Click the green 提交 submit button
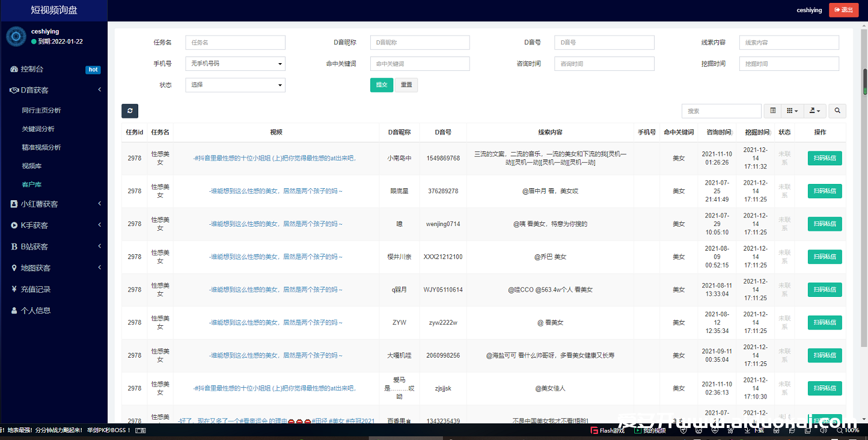The width and height of the screenshot is (868, 440). point(382,85)
